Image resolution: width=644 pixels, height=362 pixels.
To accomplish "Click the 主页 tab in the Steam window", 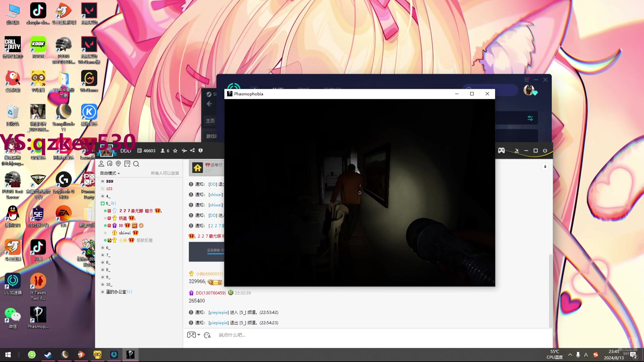I will pyautogui.click(x=210, y=121).
